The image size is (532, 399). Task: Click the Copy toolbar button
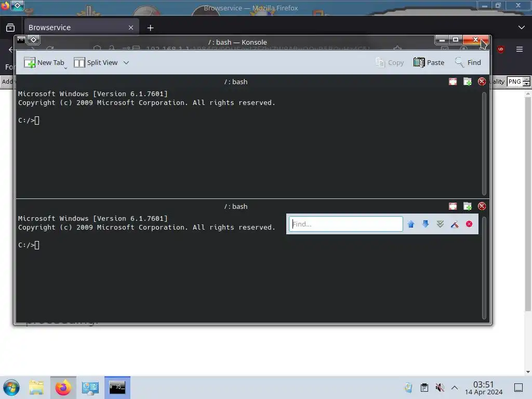pyautogui.click(x=390, y=62)
